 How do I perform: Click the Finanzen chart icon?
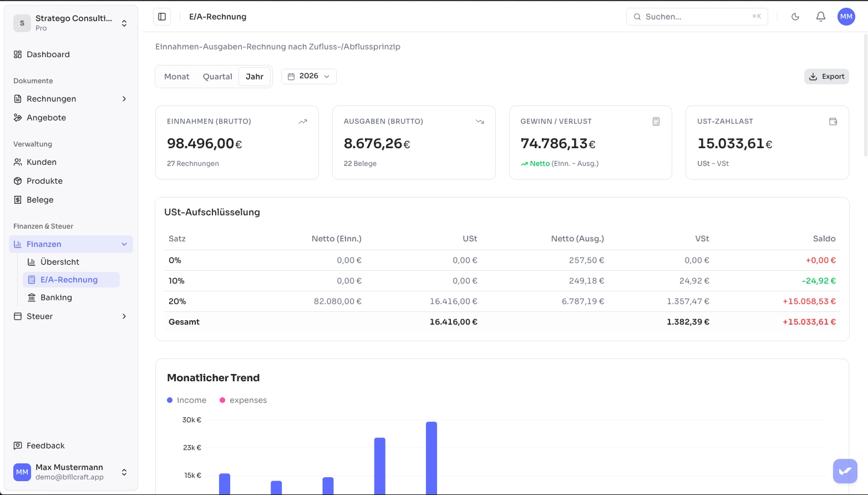point(18,244)
